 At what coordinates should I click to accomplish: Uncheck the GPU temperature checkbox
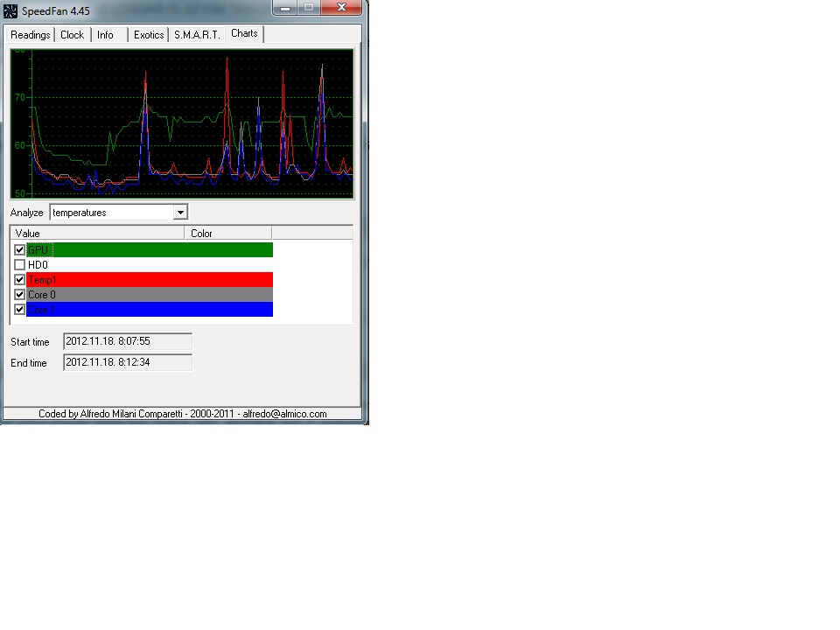tap(20, 249)
